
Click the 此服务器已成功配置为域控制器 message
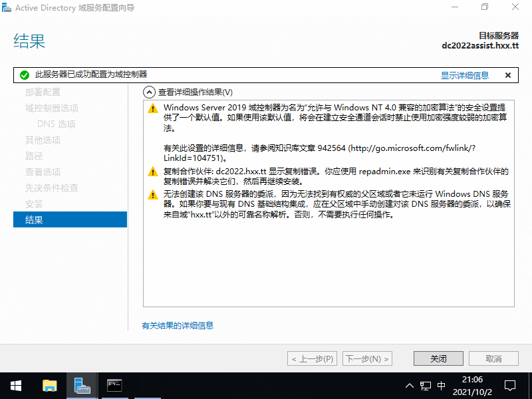91,74
